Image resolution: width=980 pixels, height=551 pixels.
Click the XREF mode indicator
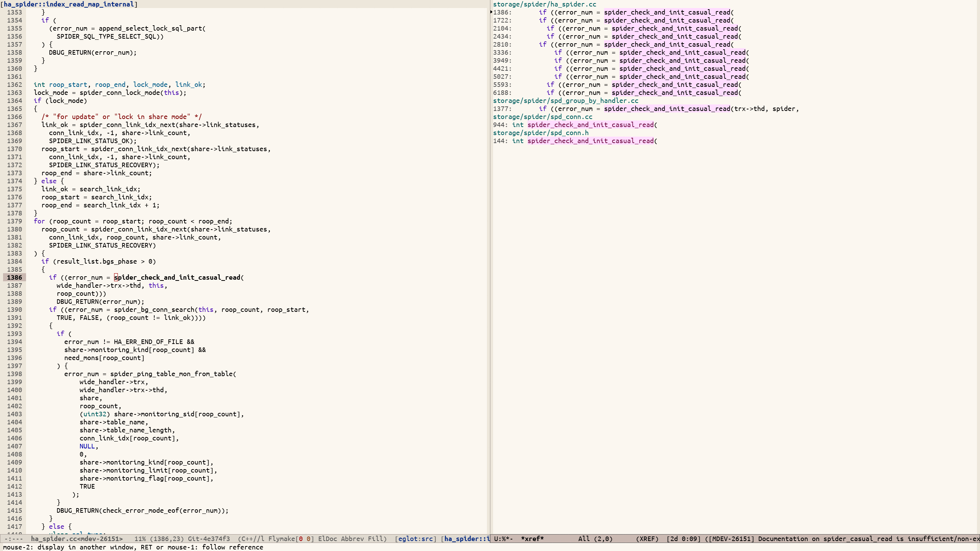coord(647,539)
